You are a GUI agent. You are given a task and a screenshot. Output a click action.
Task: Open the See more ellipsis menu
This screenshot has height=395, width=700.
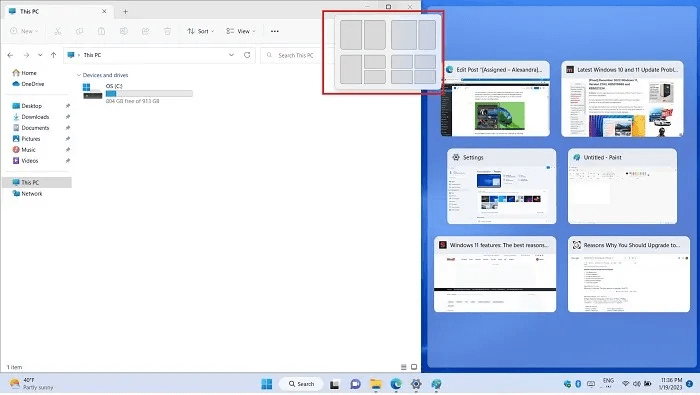coord(275,31)
